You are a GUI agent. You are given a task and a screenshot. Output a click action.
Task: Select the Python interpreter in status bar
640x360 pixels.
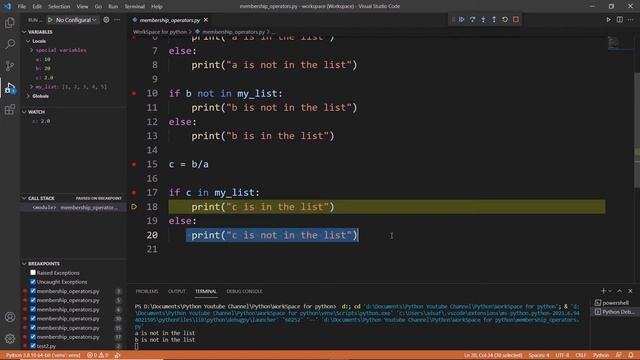(x=43, y=355)
